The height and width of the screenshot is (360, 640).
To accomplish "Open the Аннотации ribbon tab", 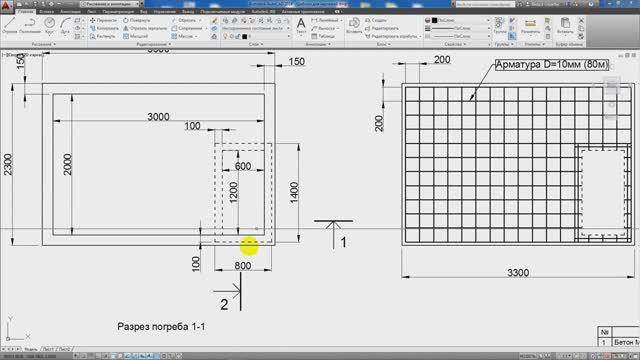I will coord(70,12).
